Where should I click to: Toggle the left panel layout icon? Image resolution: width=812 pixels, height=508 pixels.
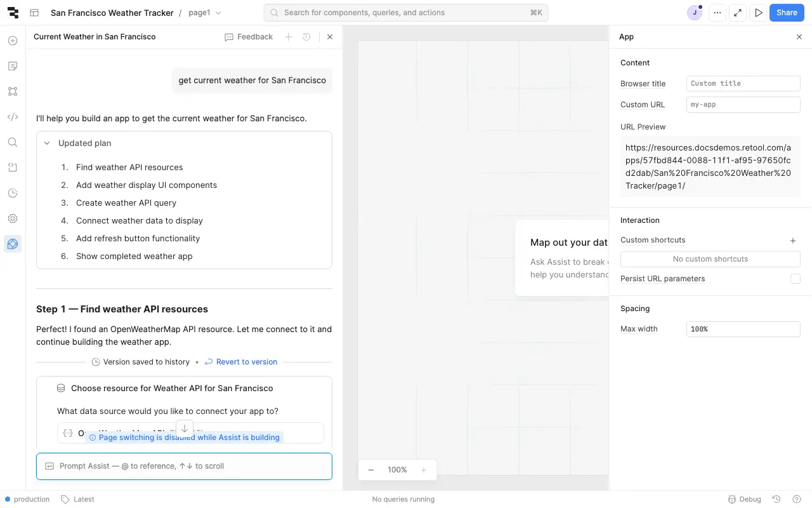click(34, 13)
